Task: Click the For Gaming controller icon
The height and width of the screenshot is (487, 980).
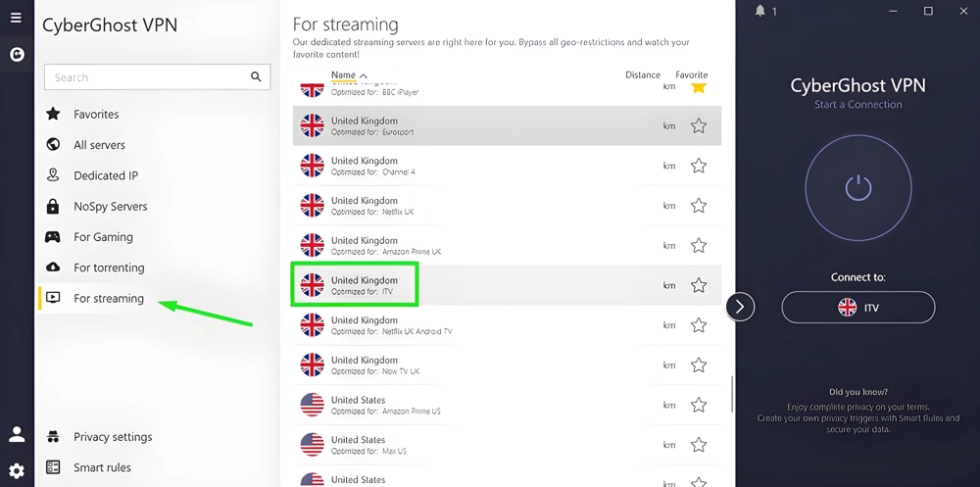Action: [53, 237]
